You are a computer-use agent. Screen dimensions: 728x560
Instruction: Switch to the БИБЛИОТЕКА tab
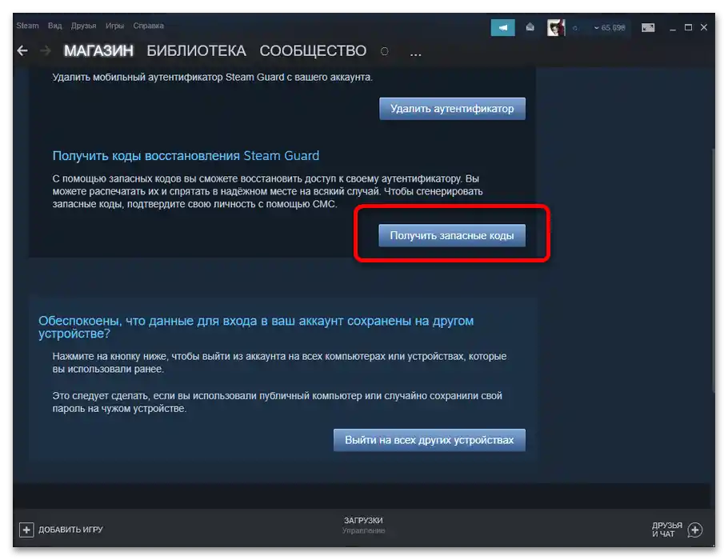point(196,50)
